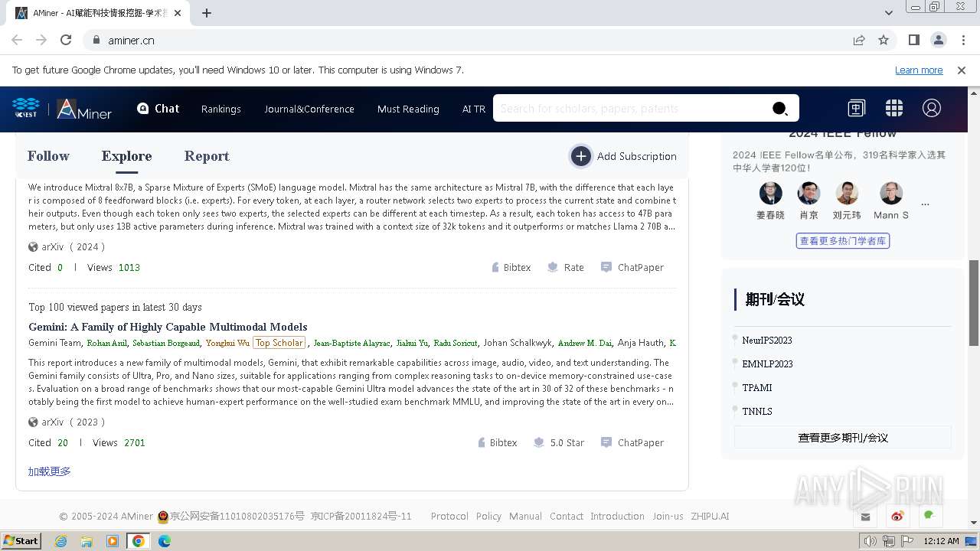980x551 pixels.
Task: Open author Andrew M. Dai's profile
Action: click(x=585, y=343)
